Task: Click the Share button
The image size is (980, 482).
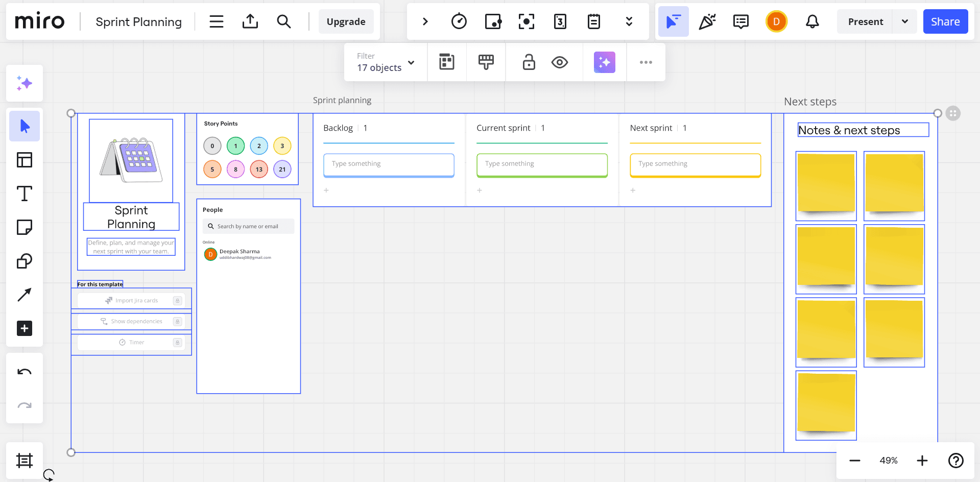Action: (945, 21)
